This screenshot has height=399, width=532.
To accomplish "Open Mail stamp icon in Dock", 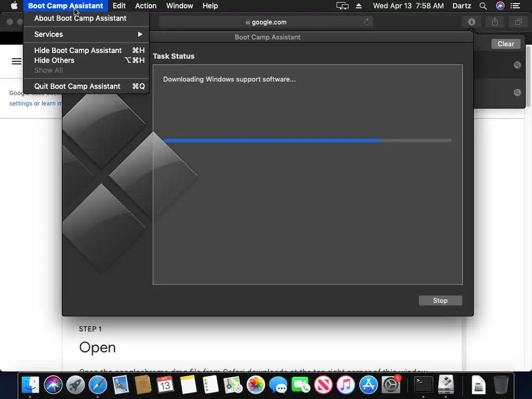I will click(x=121, y=385).
